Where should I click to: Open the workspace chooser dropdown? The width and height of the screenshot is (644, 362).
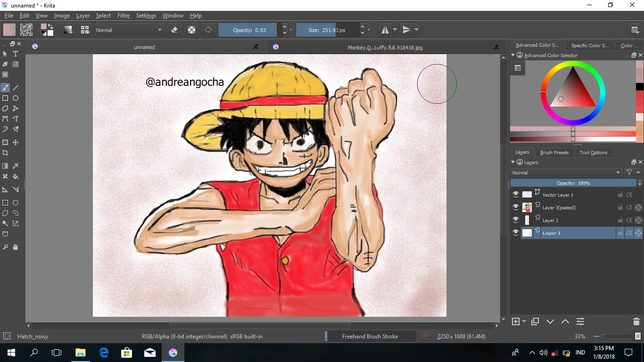point(636,30)
